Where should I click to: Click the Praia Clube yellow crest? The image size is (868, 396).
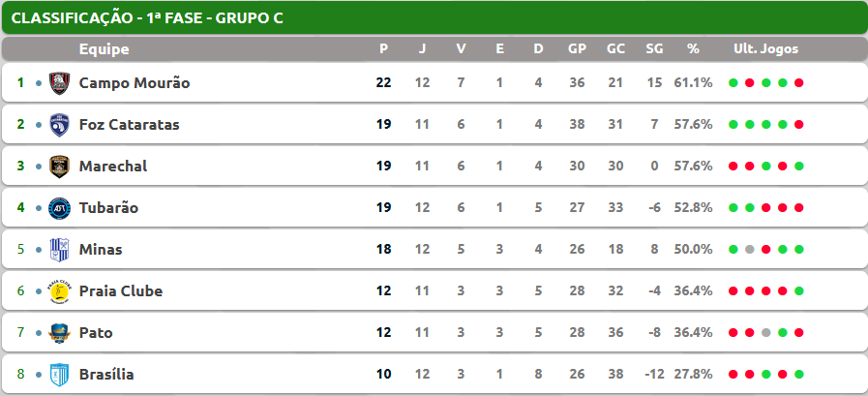(59, 291)
